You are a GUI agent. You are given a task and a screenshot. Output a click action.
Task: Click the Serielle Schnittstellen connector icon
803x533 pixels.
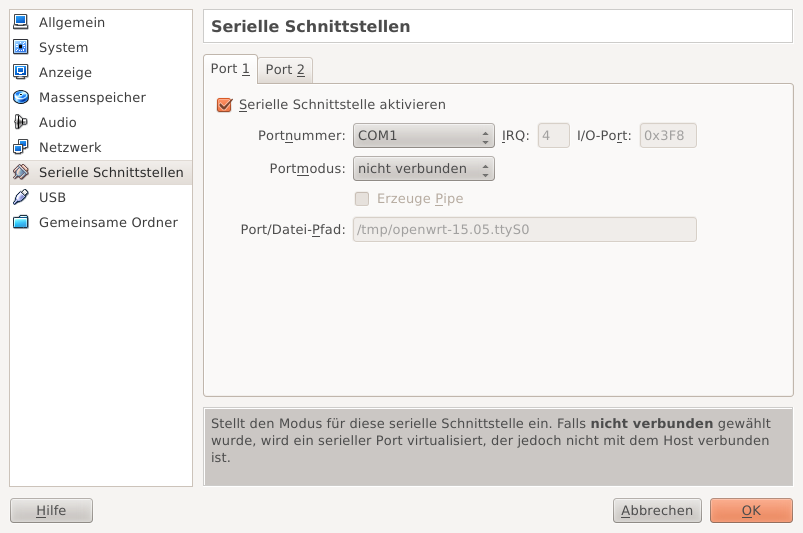coord(20,172)
